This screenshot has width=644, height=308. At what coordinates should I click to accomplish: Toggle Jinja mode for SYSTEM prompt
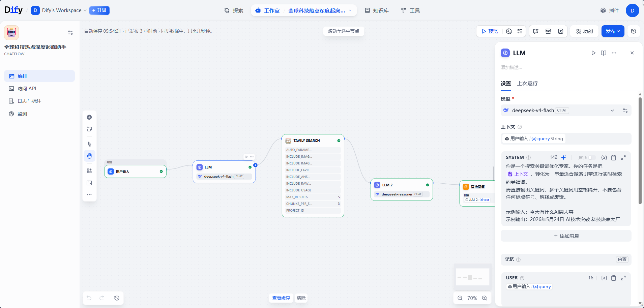coord(592,157)
